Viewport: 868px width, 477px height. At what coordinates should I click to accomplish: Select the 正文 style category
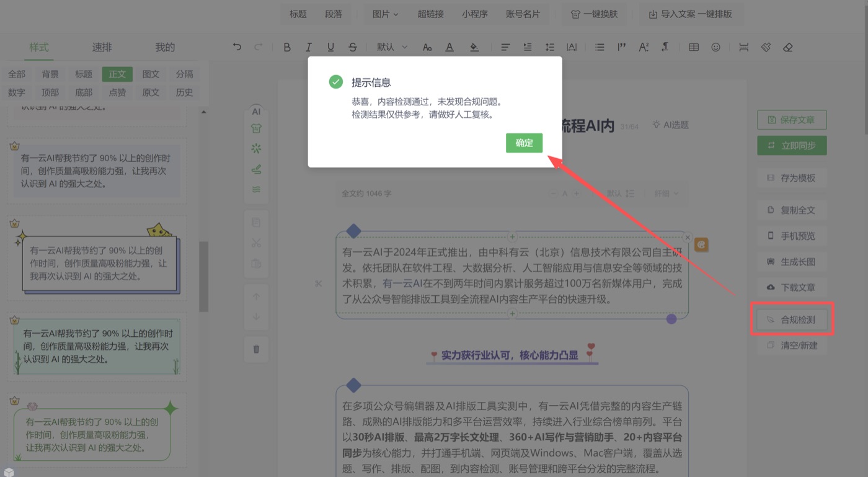coord(117,74)
